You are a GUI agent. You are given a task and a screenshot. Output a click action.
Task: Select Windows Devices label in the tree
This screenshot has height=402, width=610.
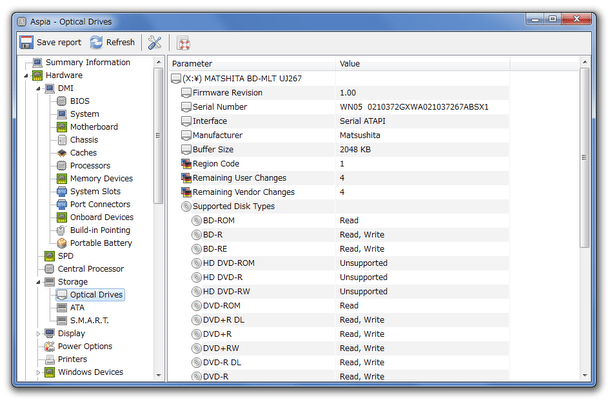[x=90, y=372]
